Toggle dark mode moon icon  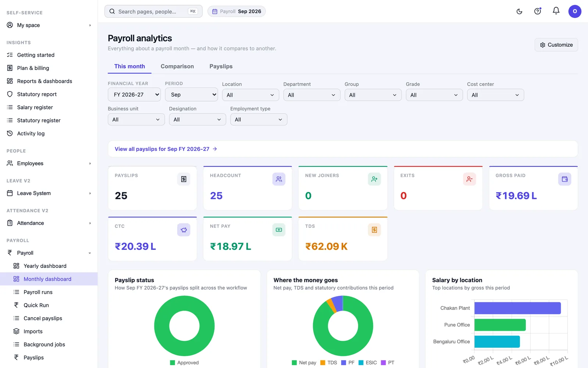[519, 11]
